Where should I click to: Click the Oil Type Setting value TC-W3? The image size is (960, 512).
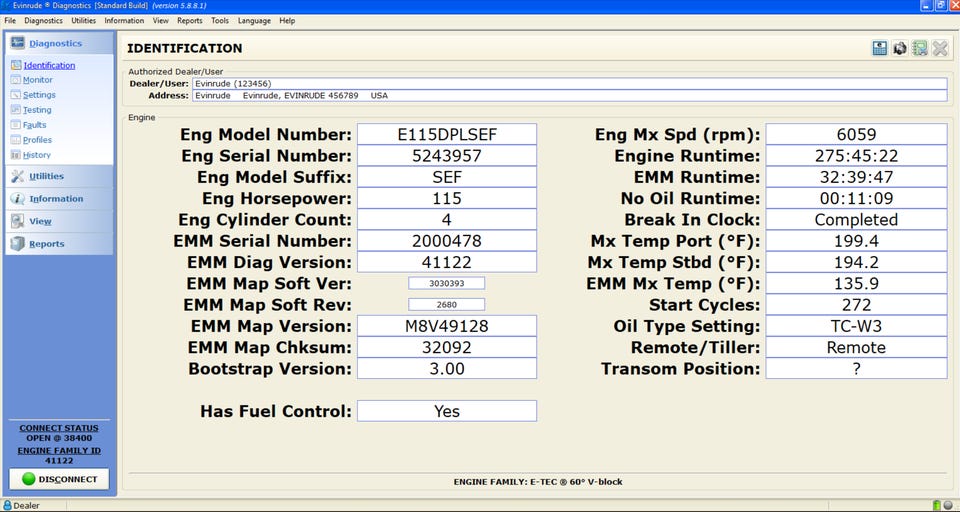[857, 326]
